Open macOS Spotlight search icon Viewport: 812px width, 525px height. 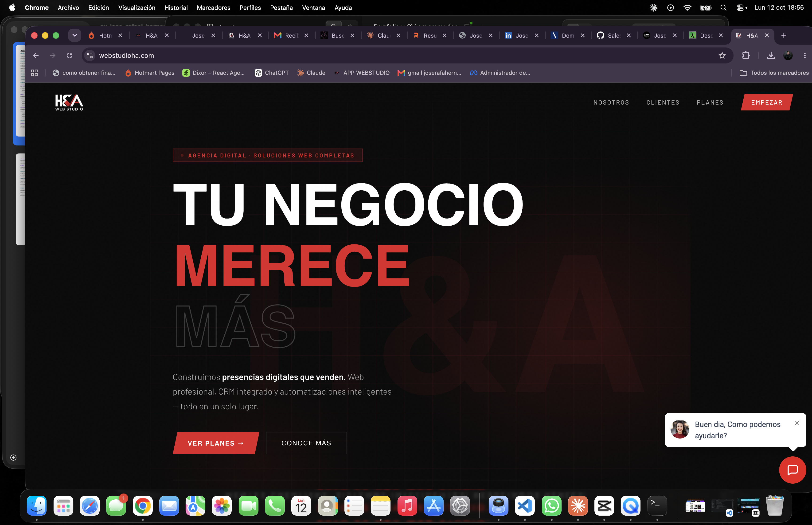pos(723,8)
